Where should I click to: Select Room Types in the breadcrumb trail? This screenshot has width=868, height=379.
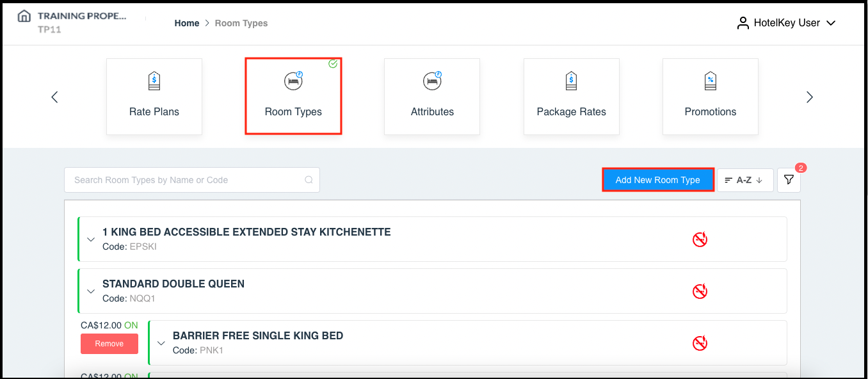click(241, 23)
